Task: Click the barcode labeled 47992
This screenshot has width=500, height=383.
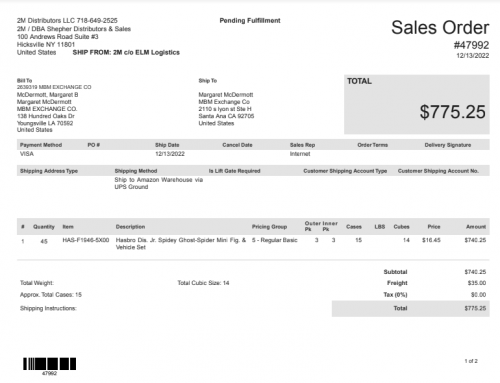Action: click(49, 364)
